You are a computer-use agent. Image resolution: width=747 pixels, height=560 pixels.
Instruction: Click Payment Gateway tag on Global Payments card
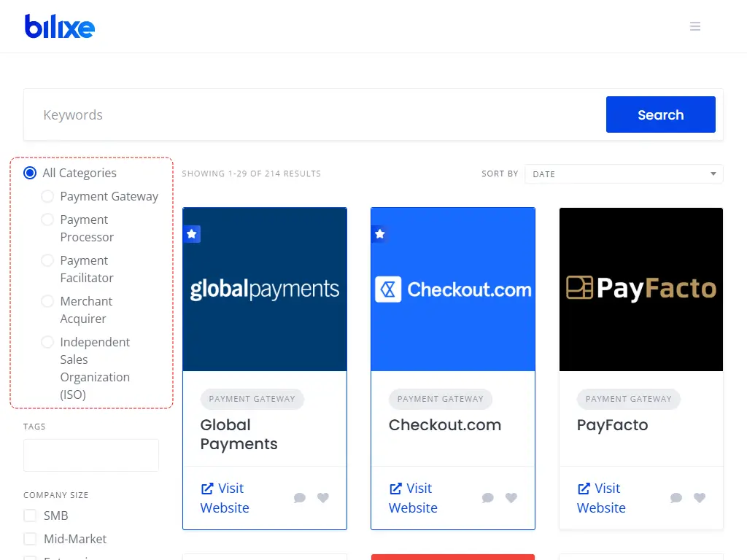pos(252,399)
